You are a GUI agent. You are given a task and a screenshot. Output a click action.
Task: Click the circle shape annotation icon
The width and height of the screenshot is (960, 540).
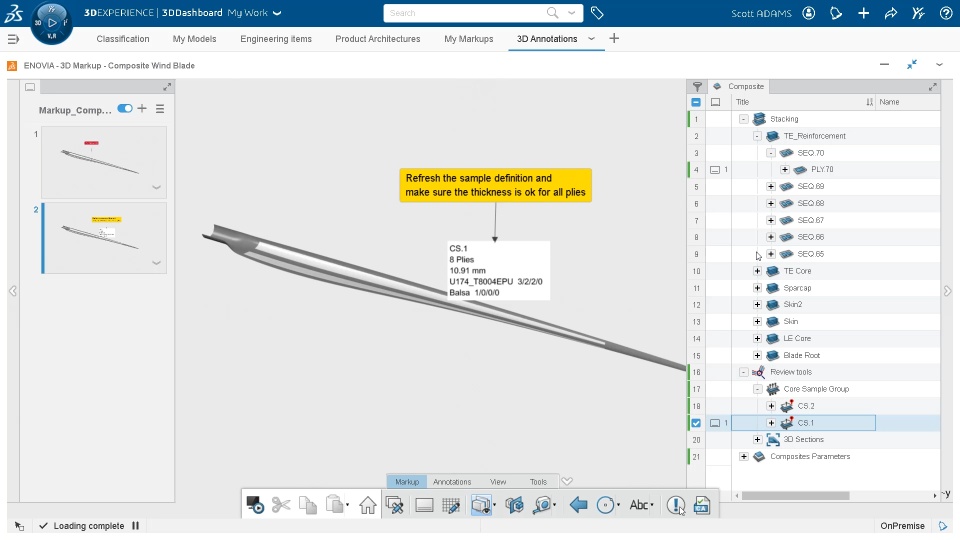click(605, 505)
